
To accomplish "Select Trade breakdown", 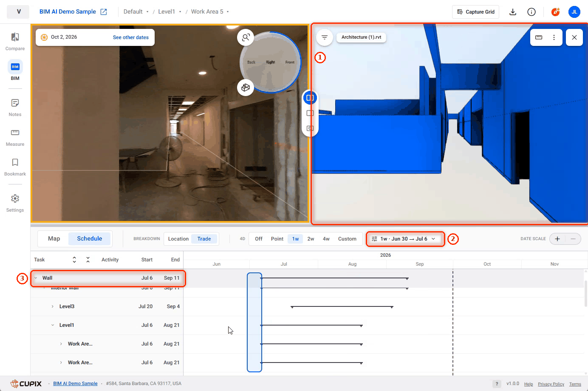I will (x=204, y=239).
